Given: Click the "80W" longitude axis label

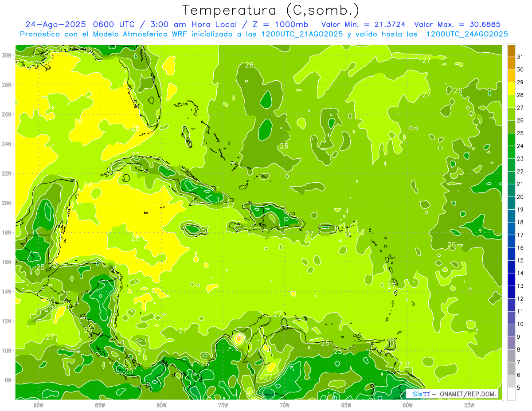Looking at the screenshot, I should (161, 405).
